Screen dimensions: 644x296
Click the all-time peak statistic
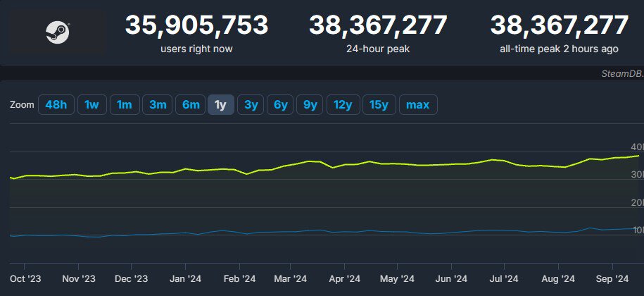559,26
